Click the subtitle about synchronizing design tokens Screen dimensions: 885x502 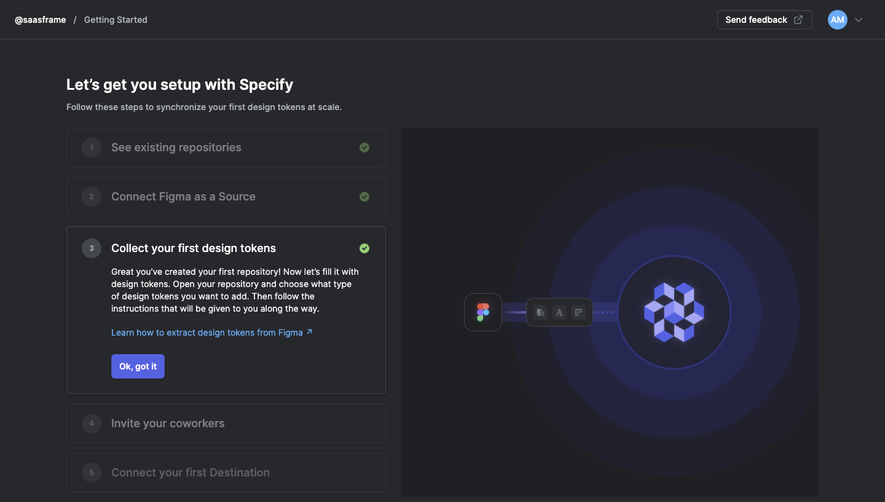click(x=204, y=107)
